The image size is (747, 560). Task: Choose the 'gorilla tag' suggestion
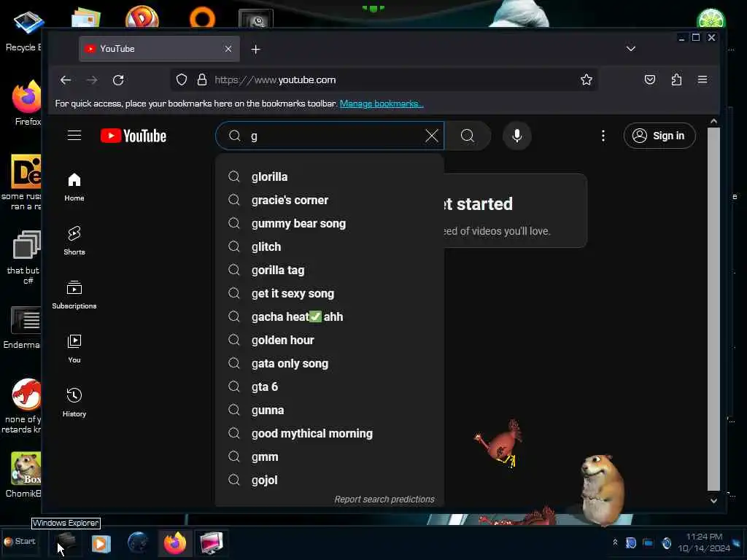[x=330, y=270]
